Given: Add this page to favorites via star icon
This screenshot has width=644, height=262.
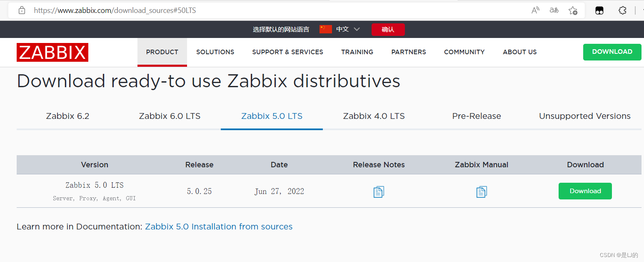Looking at the screenshot, I should [572, 10].
